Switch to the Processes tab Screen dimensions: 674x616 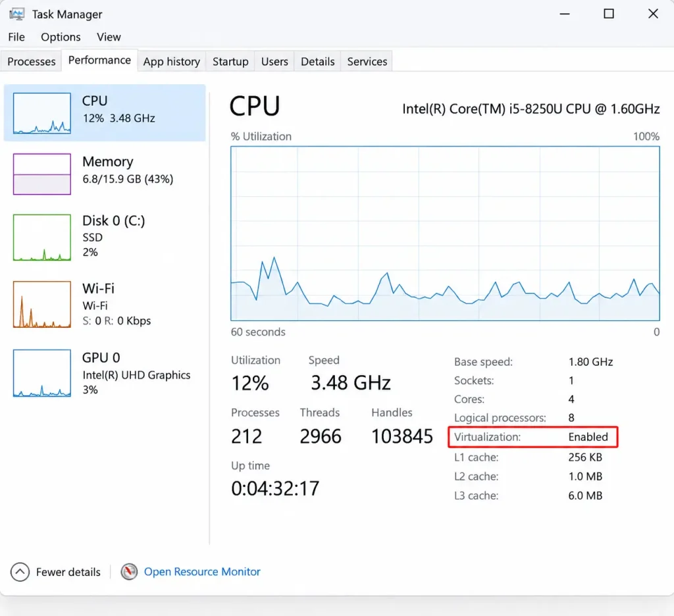(32, 61)
